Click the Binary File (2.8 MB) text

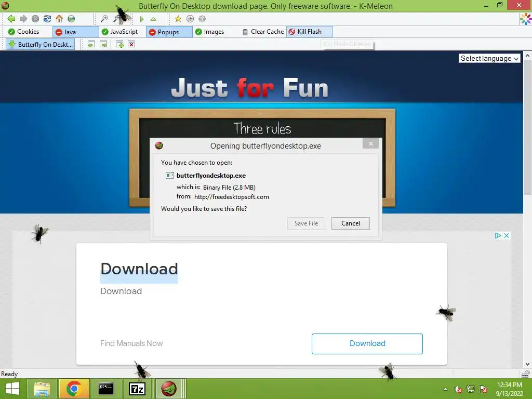229,187
